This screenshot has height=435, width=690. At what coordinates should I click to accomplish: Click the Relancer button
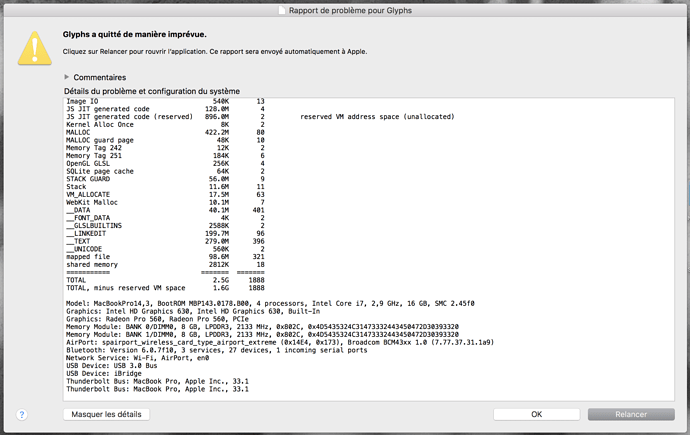[631, 414]
